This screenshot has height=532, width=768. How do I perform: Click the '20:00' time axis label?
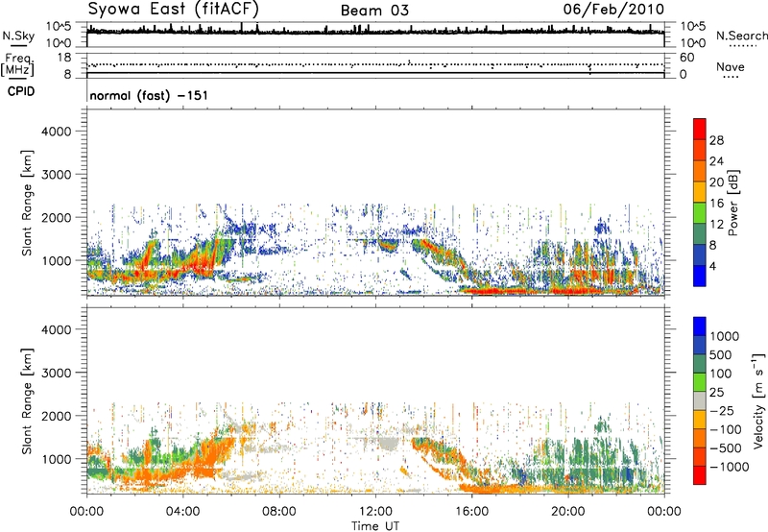coord(568,512)
